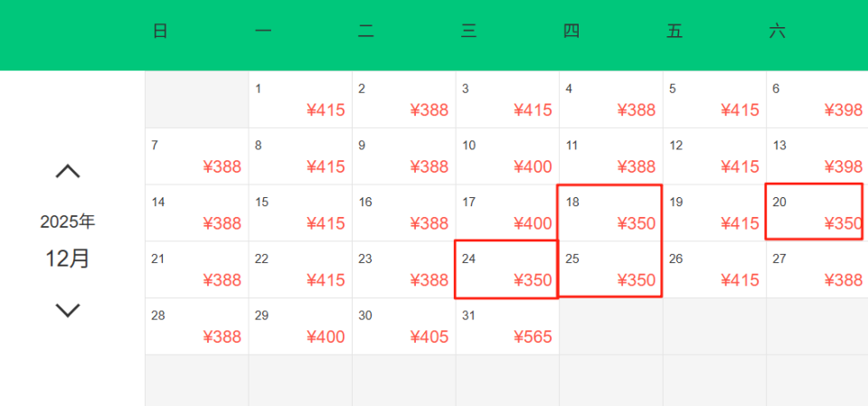Image resolution: width=868 pixels, height=406 pixels.
Task: Choose December 31 priced ¥565
Action: (x=507, y=326)
